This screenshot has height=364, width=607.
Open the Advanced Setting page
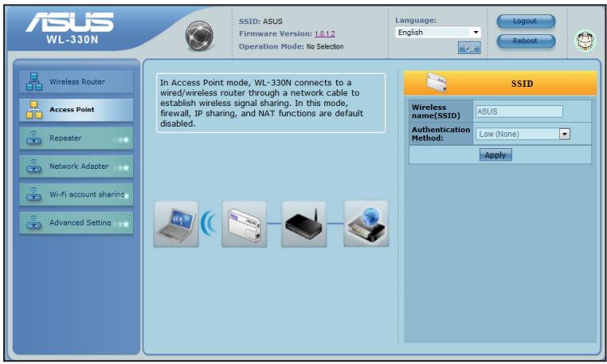(76, 223)
